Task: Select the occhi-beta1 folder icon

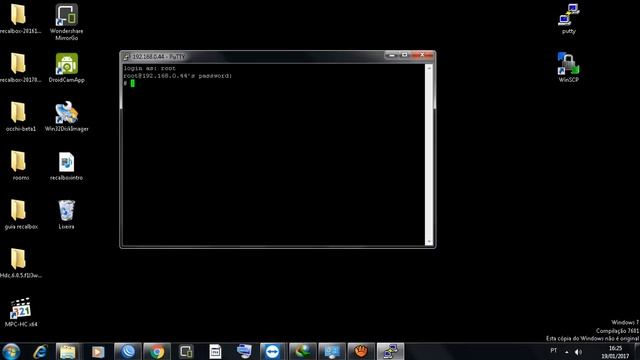Action: pyautogui.click(x=20, y=117)
